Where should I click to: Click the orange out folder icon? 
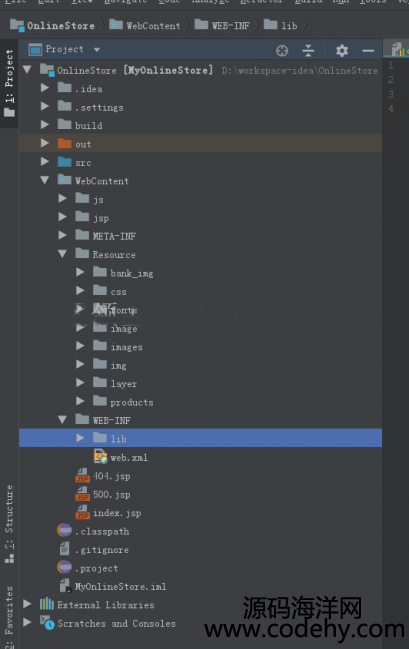tap(64, 144)
